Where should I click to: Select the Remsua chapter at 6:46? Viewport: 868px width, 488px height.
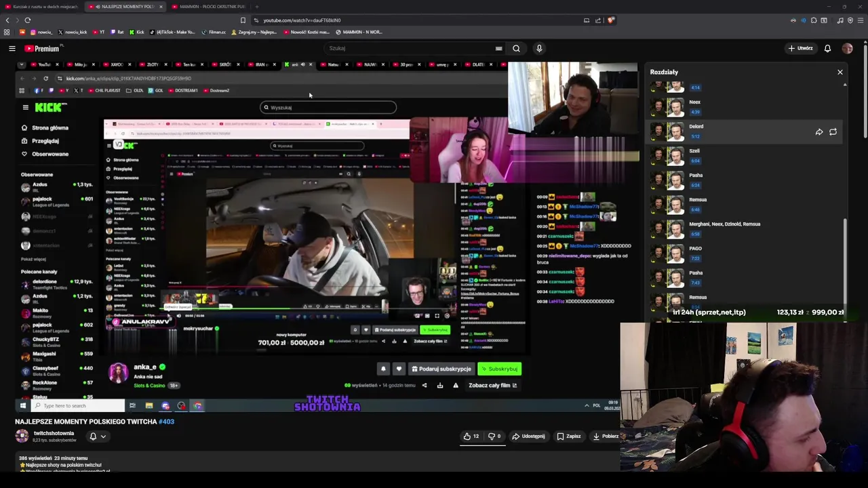pos(745,205)
